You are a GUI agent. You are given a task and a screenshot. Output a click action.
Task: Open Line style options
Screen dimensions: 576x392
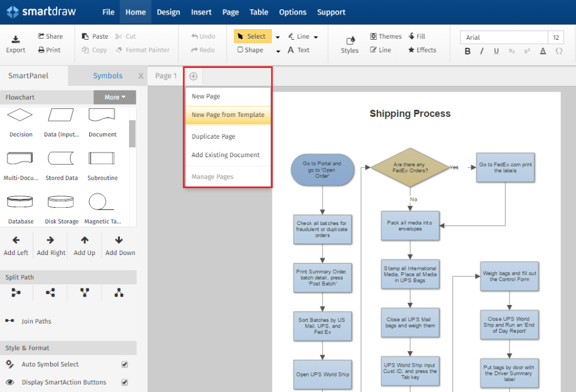(x=381, y=50)
